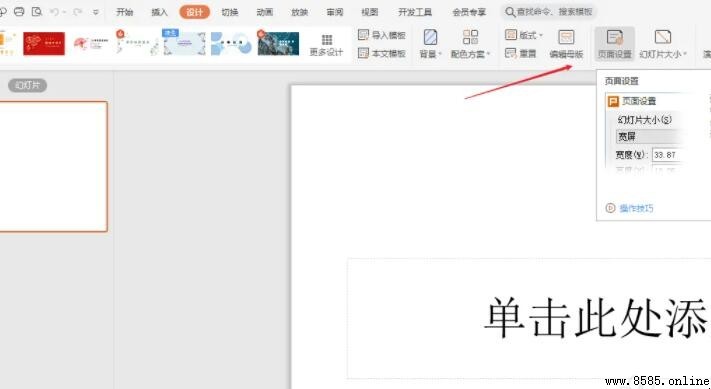Open the 操作技巧 tips link
The height and width of the screenshot is (389, 711).
(x=636, y=208)
